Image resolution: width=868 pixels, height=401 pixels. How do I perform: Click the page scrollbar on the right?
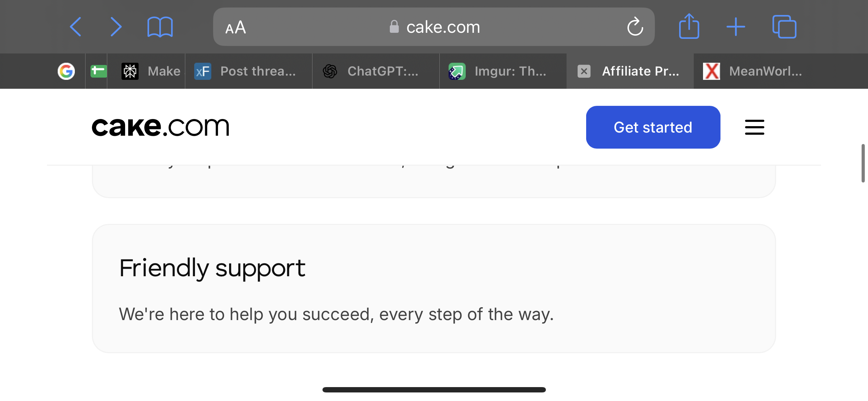coord(863,163)
